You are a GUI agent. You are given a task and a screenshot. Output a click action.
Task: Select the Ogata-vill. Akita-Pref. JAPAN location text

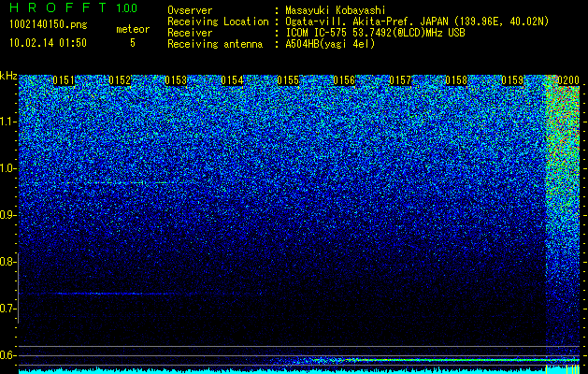click(417, 22)
